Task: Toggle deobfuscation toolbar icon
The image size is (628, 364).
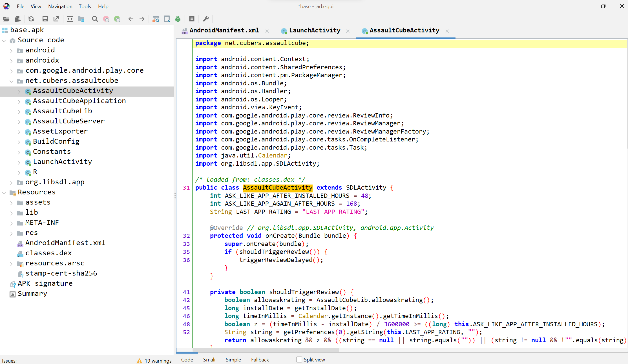Action: tap(156, 19)
